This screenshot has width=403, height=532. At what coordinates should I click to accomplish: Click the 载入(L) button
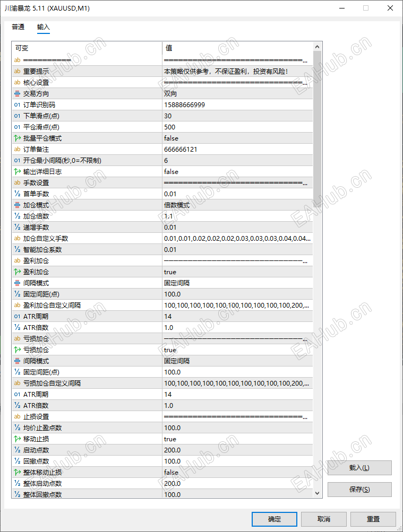(359, 468)
